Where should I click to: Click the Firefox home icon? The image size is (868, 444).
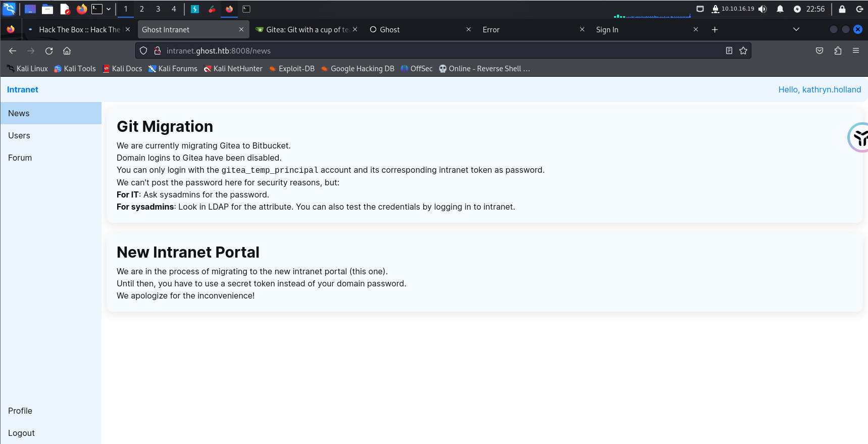click(67, 51)
